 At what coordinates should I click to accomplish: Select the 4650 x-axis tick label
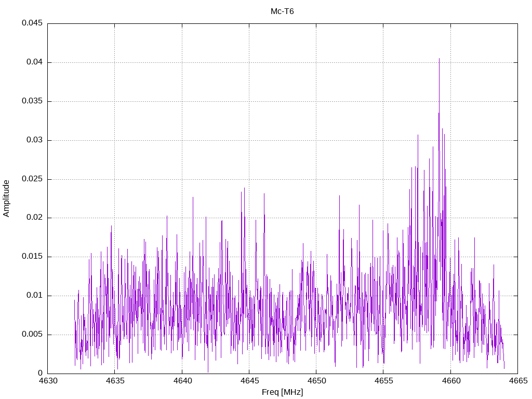tap(316, 380)
